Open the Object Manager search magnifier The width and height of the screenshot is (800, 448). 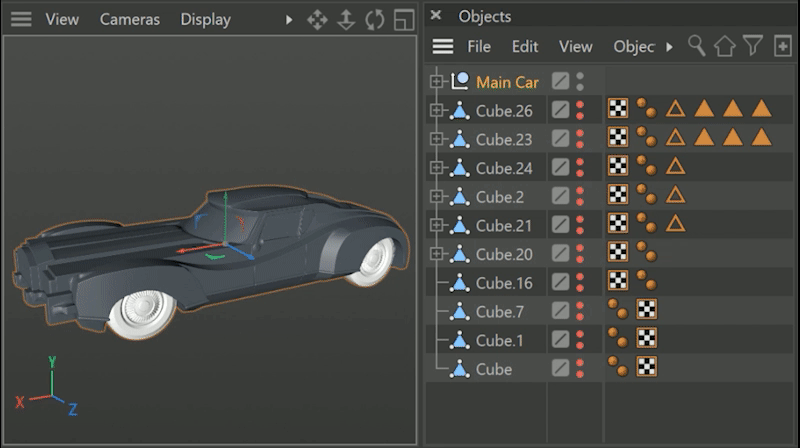point(696,46)
